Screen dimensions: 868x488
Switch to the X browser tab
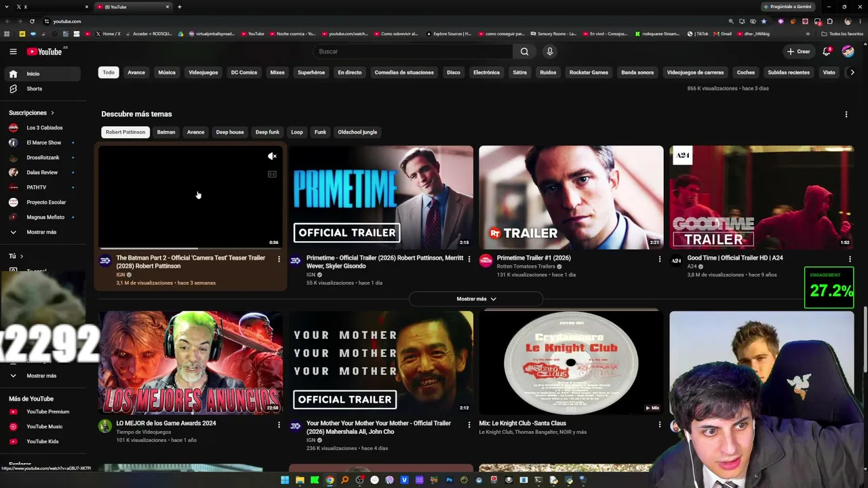52,7
